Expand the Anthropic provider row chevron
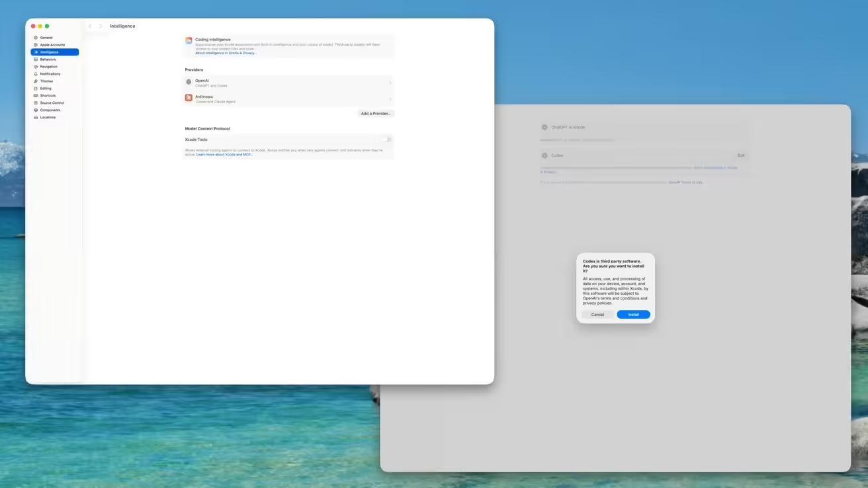Image resolution: width=868 pixels, height=488 pixels. (390, 99)
